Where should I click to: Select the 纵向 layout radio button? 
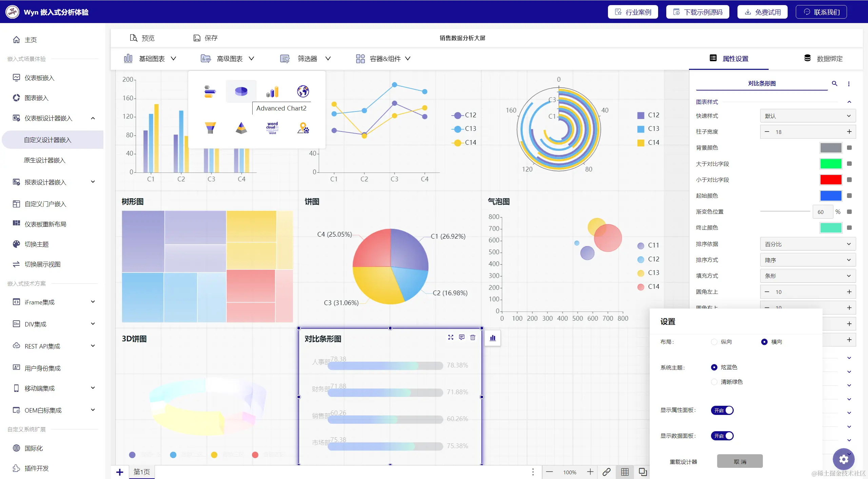tap(714, 342)
